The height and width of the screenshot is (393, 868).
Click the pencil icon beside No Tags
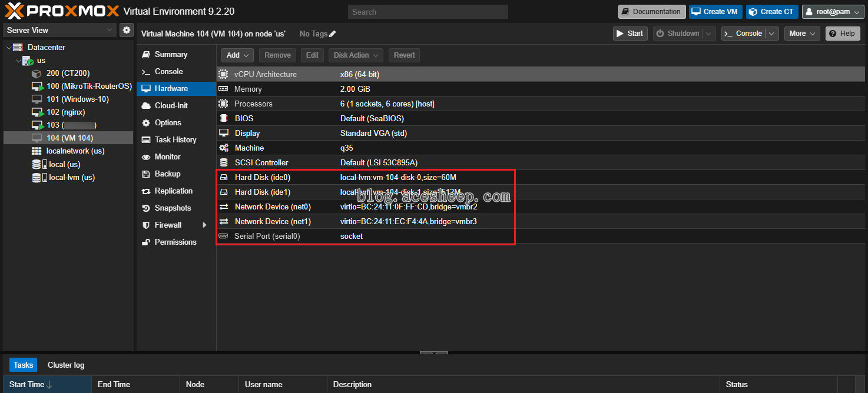coord(332,34)
